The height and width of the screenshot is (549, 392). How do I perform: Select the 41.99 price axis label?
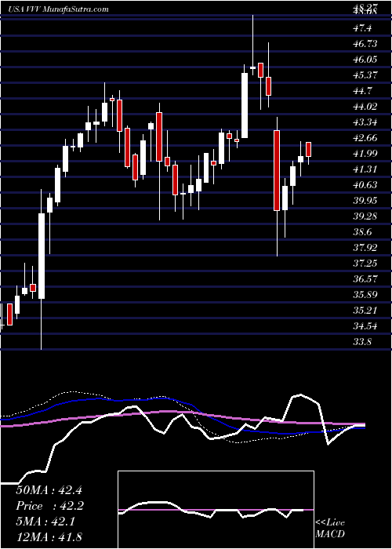point(366,154)
